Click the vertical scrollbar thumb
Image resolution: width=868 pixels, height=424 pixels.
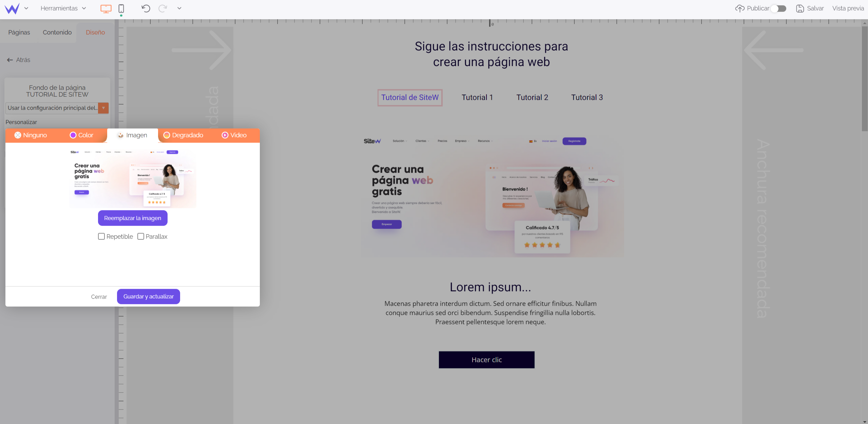point(865,79)
